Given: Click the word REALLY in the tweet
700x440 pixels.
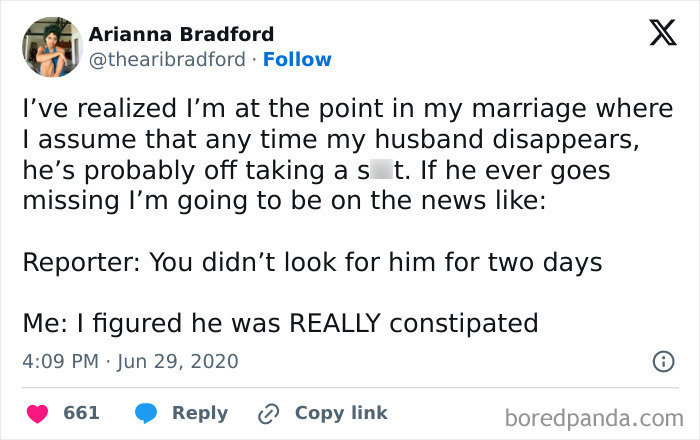Looking at the screenshot, I should tap(338, 324).
